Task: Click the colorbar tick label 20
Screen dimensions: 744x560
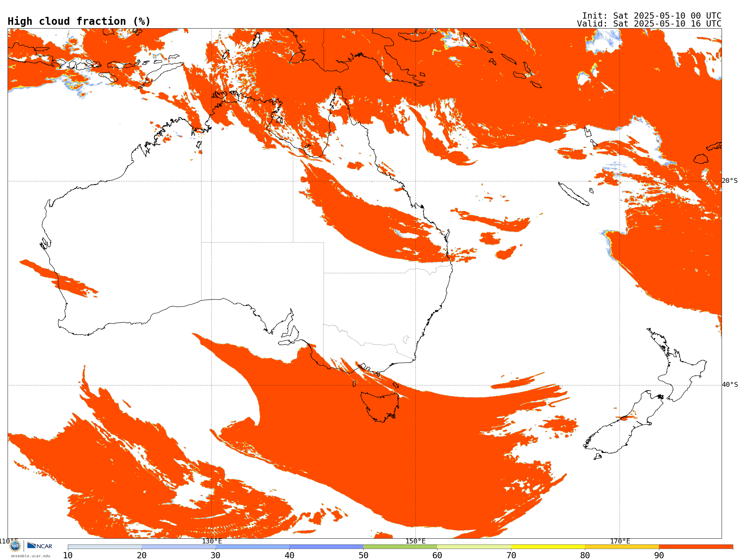Action: pos(142,556)
